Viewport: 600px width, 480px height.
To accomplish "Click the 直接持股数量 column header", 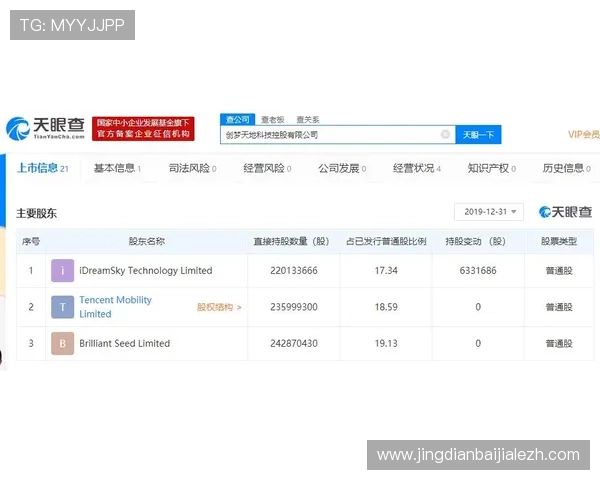I will tap(291, 241).
